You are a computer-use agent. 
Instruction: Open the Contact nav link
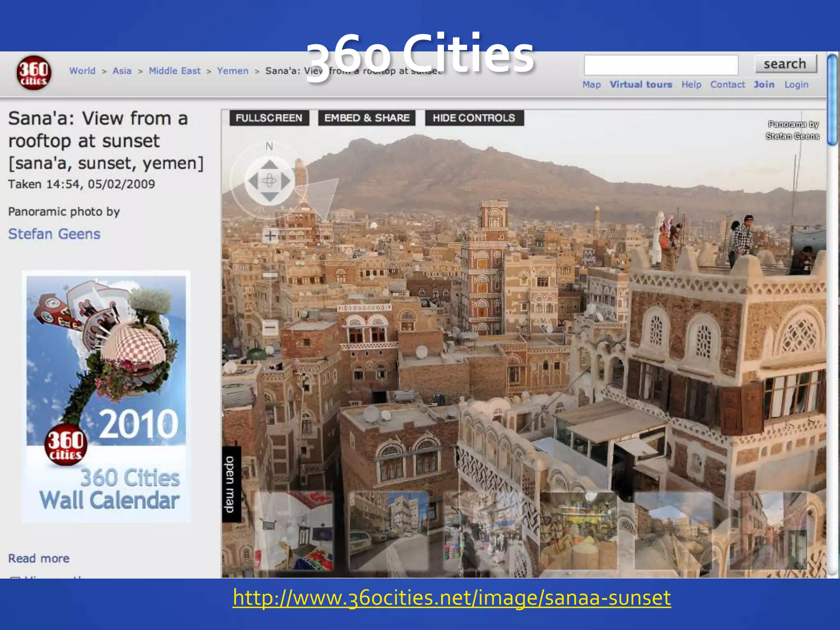pyautogui.click(x=728, y=84)
